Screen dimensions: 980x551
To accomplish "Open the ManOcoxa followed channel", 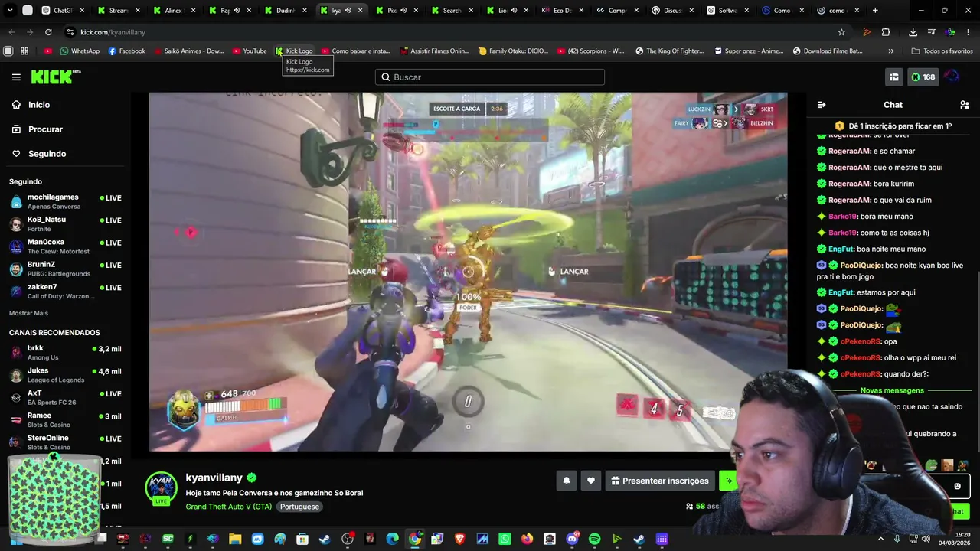I will 65,246.
